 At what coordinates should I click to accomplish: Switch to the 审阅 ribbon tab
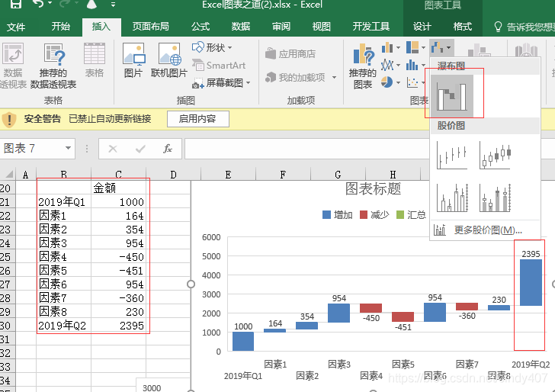pyautogui.click(x=281, y=27)
